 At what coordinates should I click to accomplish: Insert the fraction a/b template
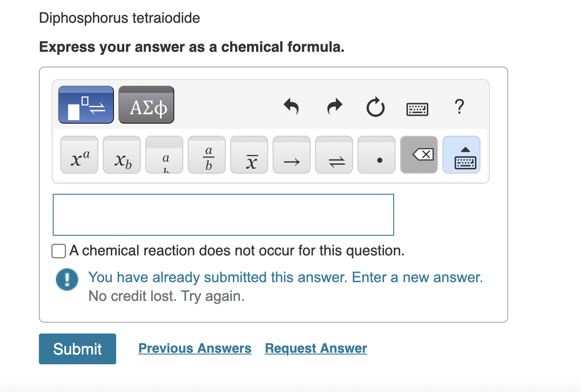206,155
